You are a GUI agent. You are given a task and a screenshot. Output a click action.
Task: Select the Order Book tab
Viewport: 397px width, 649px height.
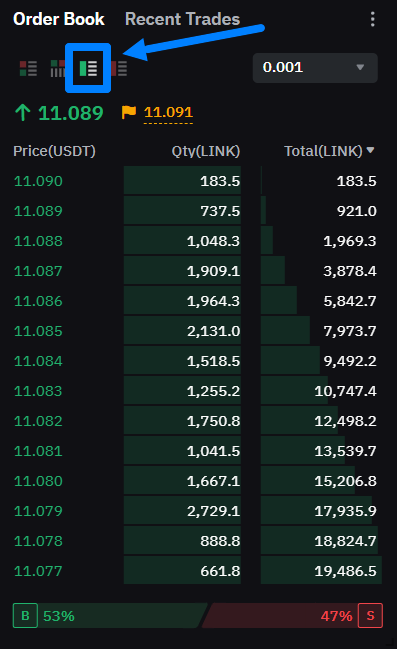click(x=59, y=19)
